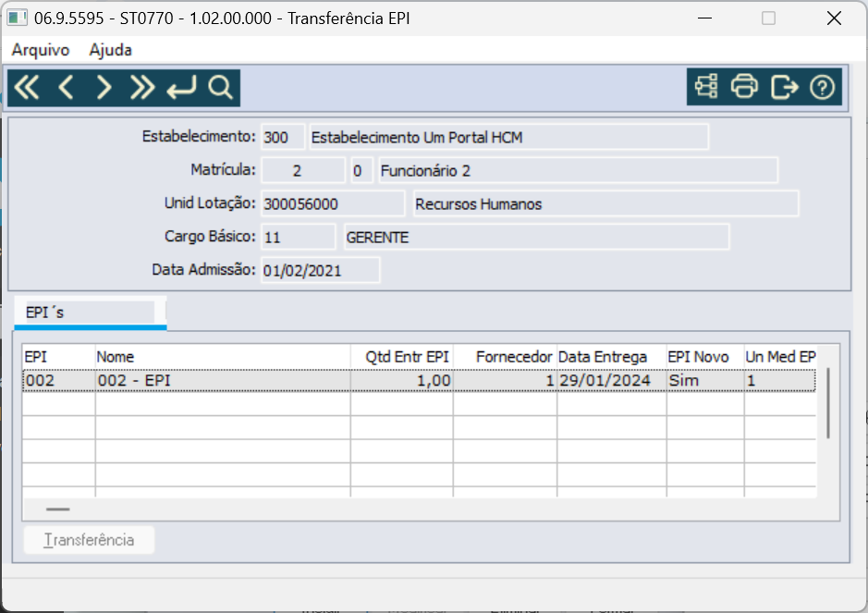
Task: Open the Arquivo menu
Action: (x=41, y=50)
